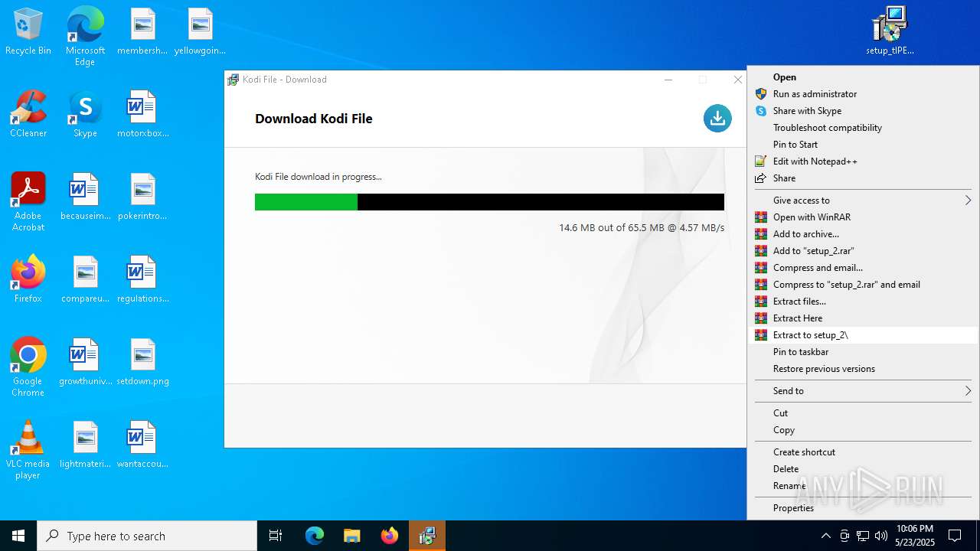Launch Google Chrome desktop shortcut
This screenshot has width=980, height=551.
[28, 367]
